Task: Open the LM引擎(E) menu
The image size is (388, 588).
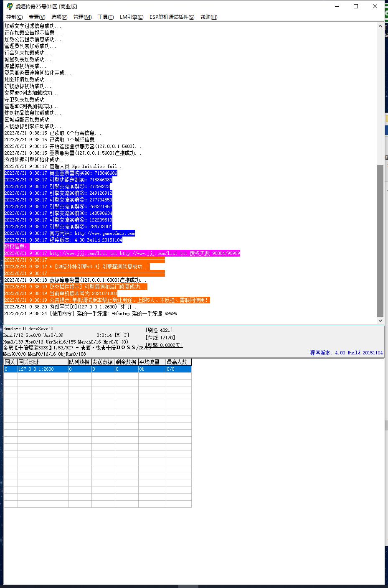Action: [131, 17]
